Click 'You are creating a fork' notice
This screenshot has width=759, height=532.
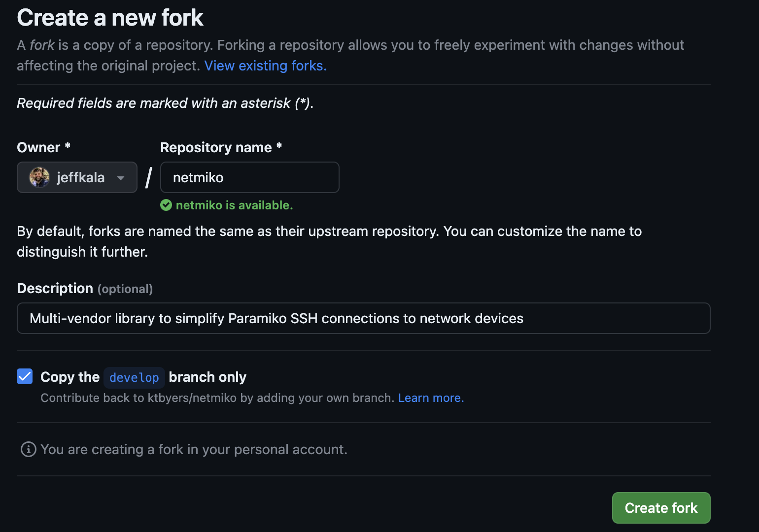[x=194, y=449]
